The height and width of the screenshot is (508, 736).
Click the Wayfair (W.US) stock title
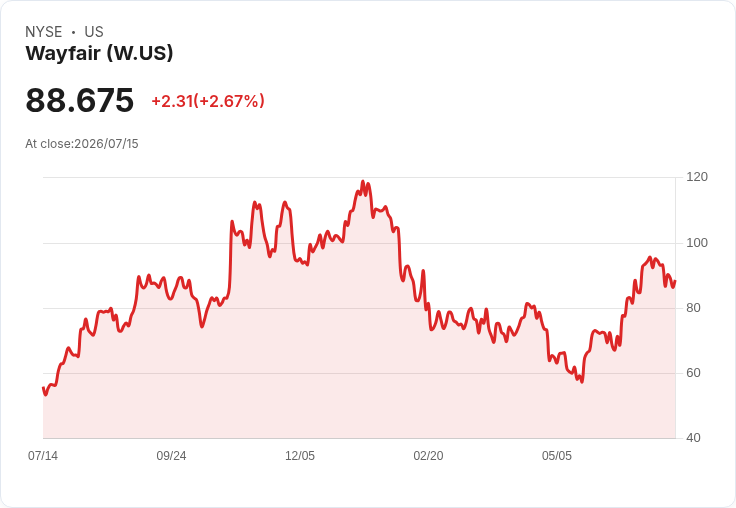click(x=99, y=53)
